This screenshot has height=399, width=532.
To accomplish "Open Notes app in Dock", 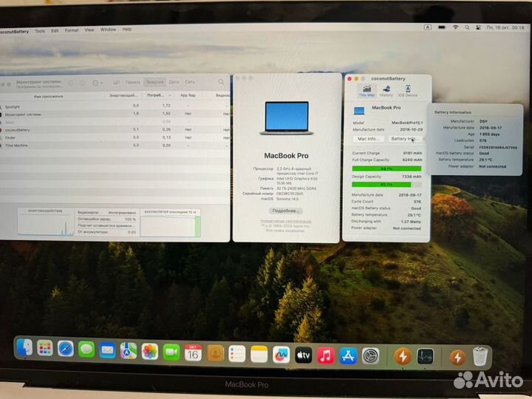I will (259, 355).
